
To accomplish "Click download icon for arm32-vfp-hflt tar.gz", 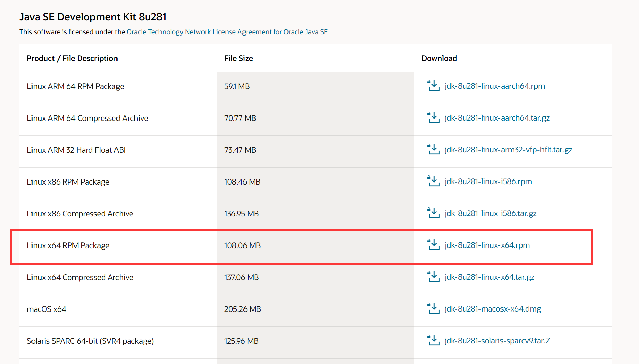I will [x=433, y=149].
